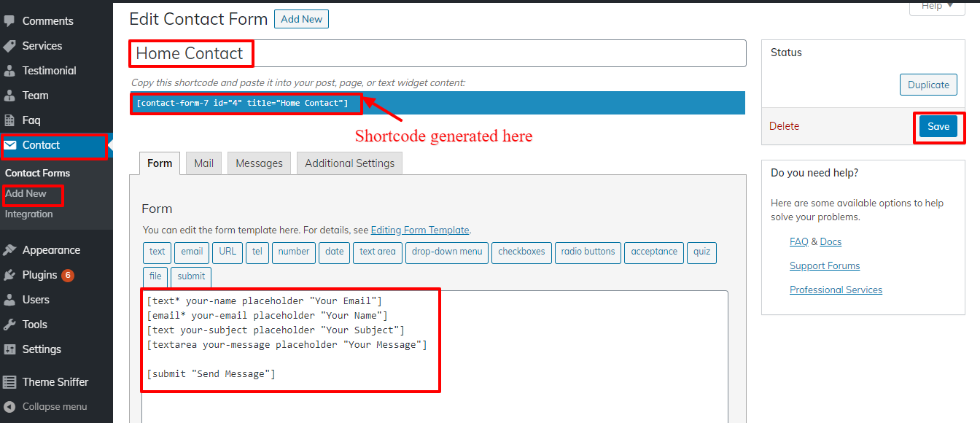Duplicate the Home Contact form
980x423 pixels.
pyautogui.click(x=928, y=84)
